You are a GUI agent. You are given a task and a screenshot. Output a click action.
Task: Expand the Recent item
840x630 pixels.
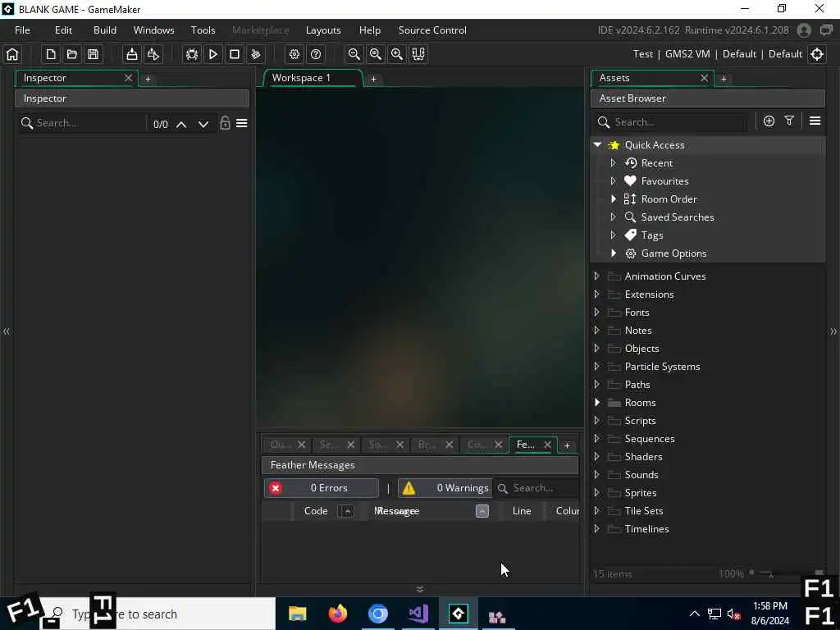point(614,163)
